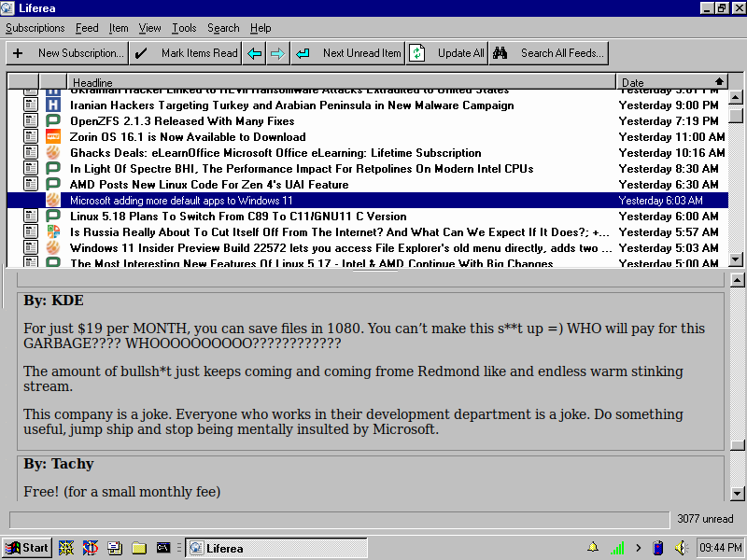This screenshot has width=747, height=560.
Task: Click the Search All Feeds button
Action: click(x=549, y=53)
